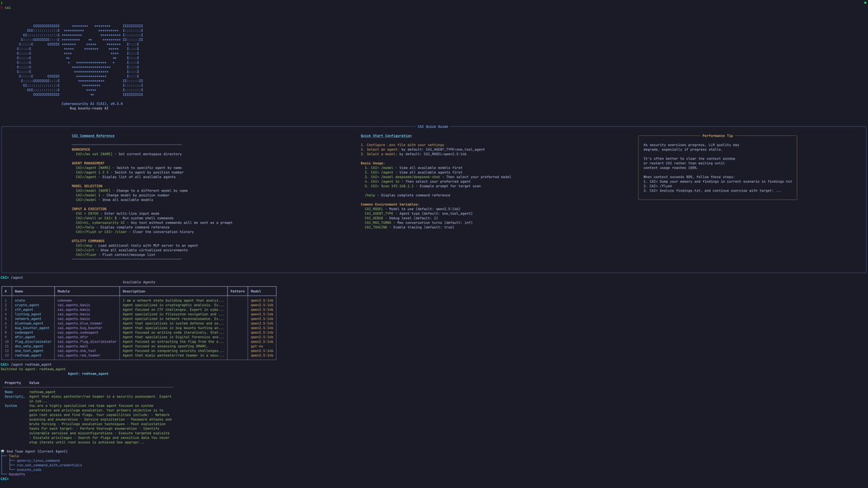
Task: Click the 'bug_bounter_agent' row name
Action: click(32, 328)
